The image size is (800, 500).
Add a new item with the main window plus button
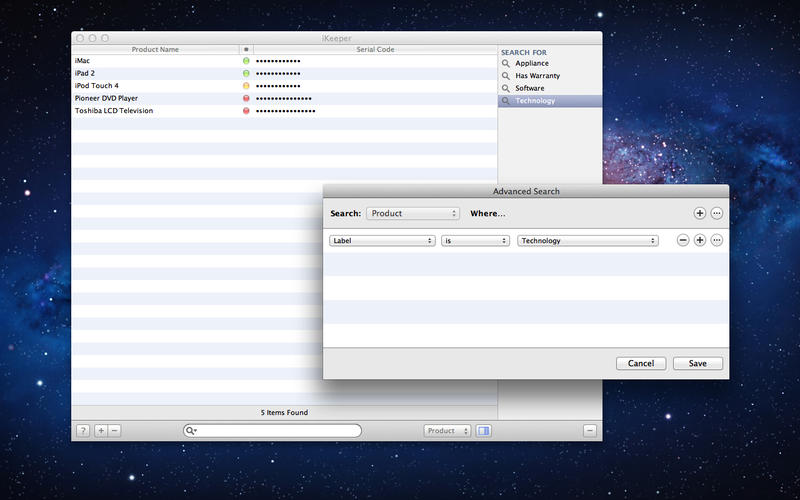101,431
